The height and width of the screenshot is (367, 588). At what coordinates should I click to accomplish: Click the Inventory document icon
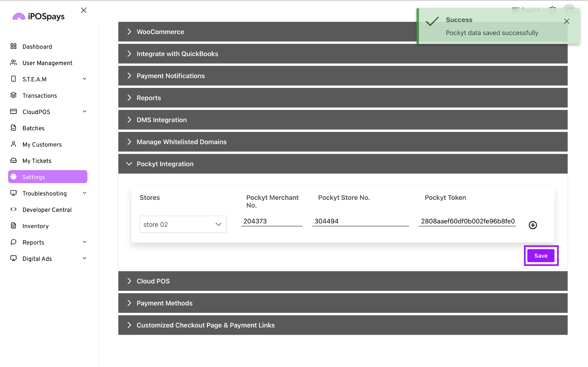click(x=14, y=226)
